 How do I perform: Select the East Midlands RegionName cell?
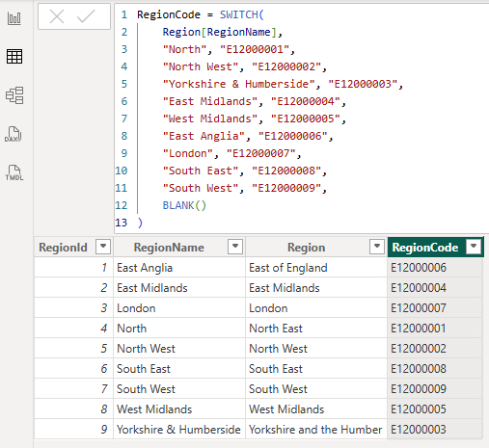click(179, 288)
